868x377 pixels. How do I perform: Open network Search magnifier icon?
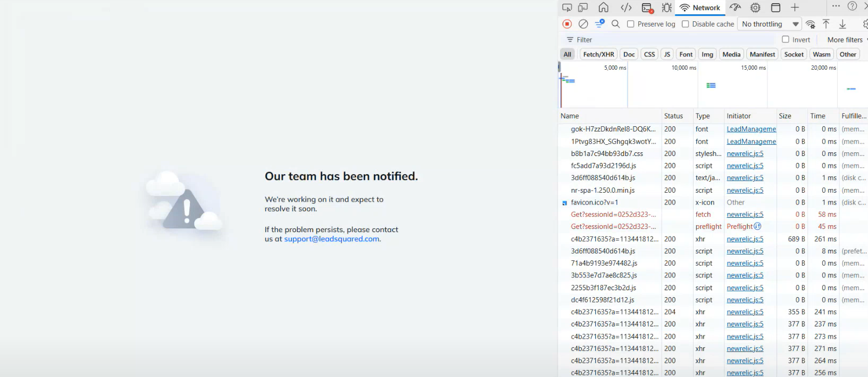[x=616, y=24]
